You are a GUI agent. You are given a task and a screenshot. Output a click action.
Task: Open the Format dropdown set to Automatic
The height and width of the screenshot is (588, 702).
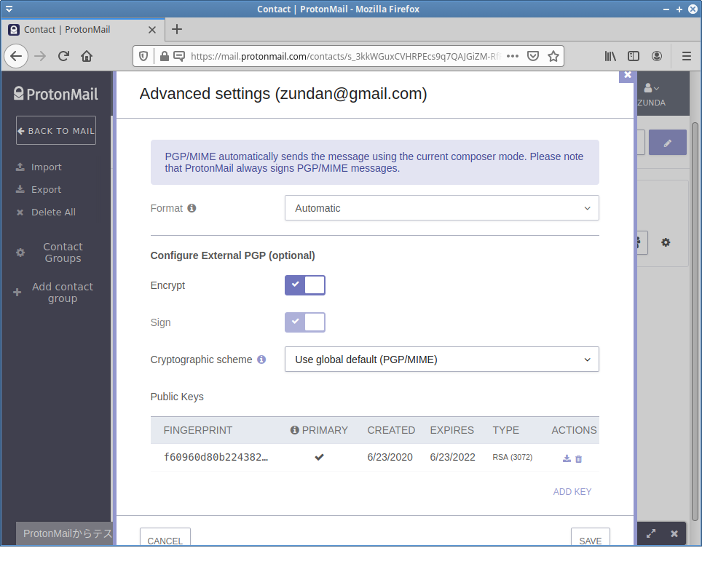pos(442,208)
